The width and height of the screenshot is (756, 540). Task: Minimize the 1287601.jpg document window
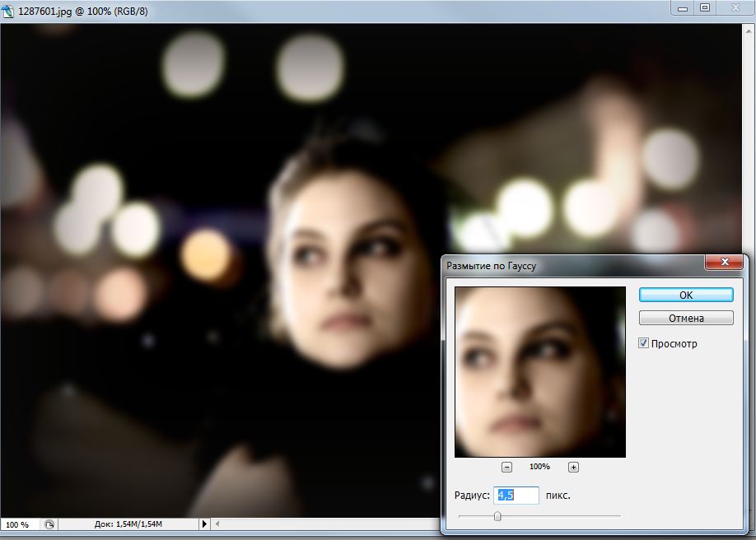683,8
